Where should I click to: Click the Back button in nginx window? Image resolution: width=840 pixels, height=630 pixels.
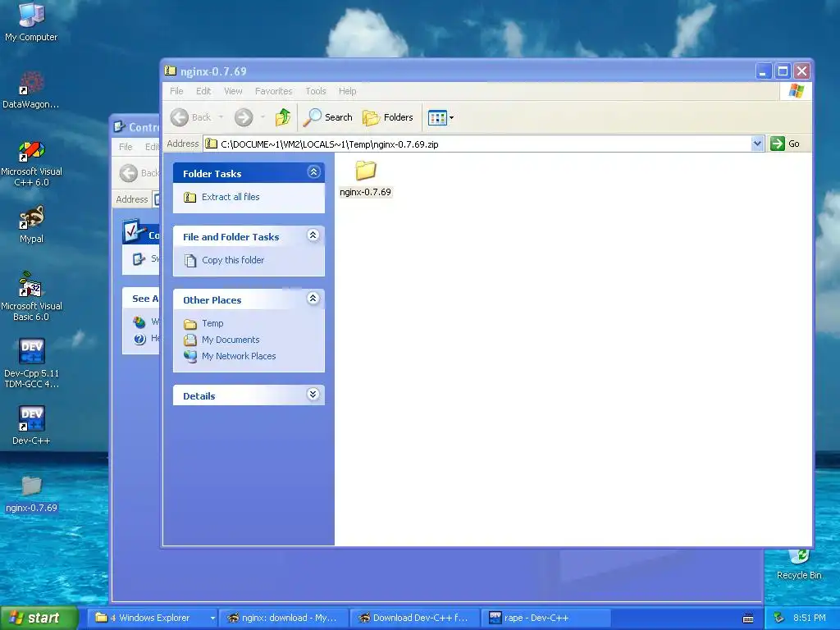[191, 117]
